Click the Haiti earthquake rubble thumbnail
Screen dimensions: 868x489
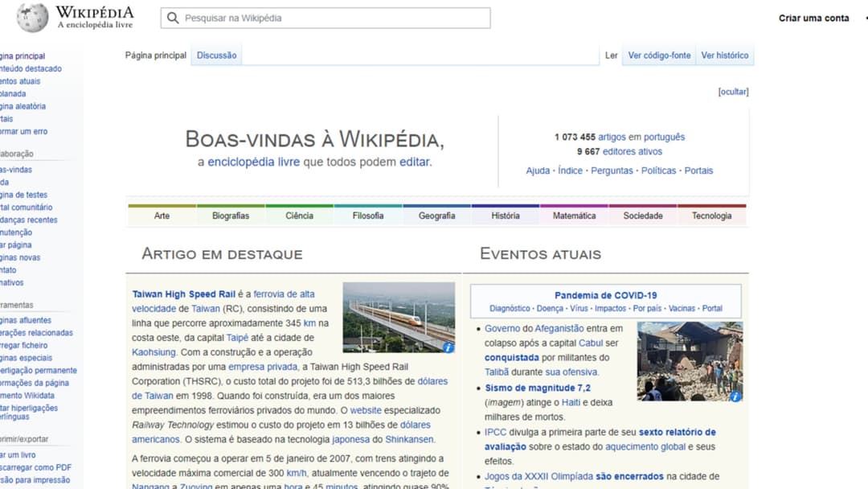[x=690, y=361]
